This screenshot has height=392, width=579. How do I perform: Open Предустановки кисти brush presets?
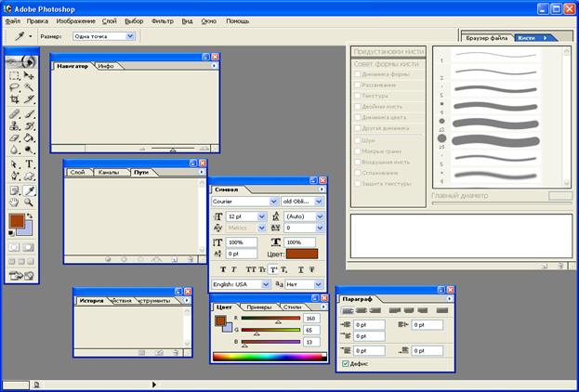click(388, 51)
